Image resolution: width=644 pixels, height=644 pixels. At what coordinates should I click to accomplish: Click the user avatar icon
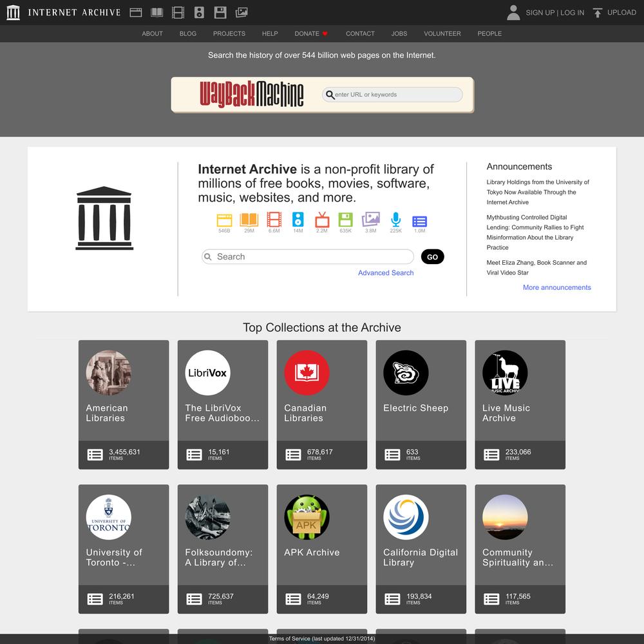click(x=513, y=13)
